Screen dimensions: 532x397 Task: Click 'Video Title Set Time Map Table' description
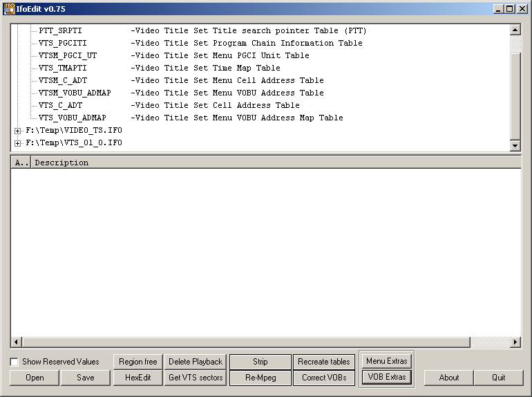tap(208, 68)
